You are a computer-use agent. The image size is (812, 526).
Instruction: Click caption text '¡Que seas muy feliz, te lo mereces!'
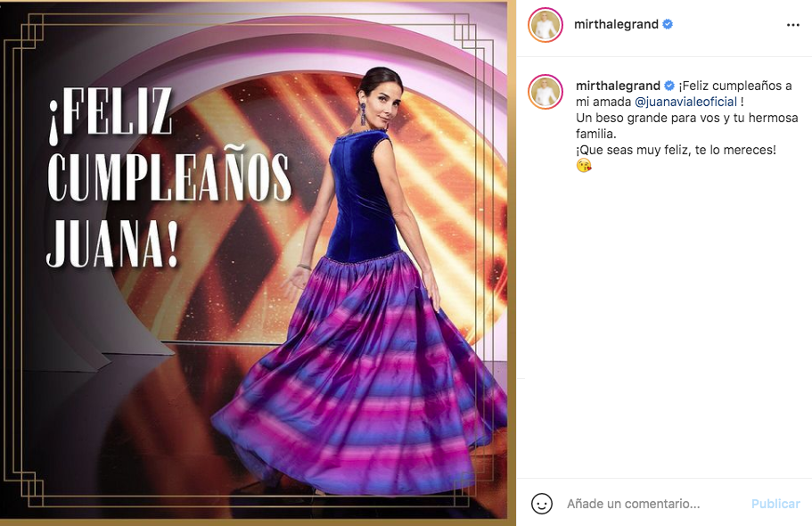(676, 150)
